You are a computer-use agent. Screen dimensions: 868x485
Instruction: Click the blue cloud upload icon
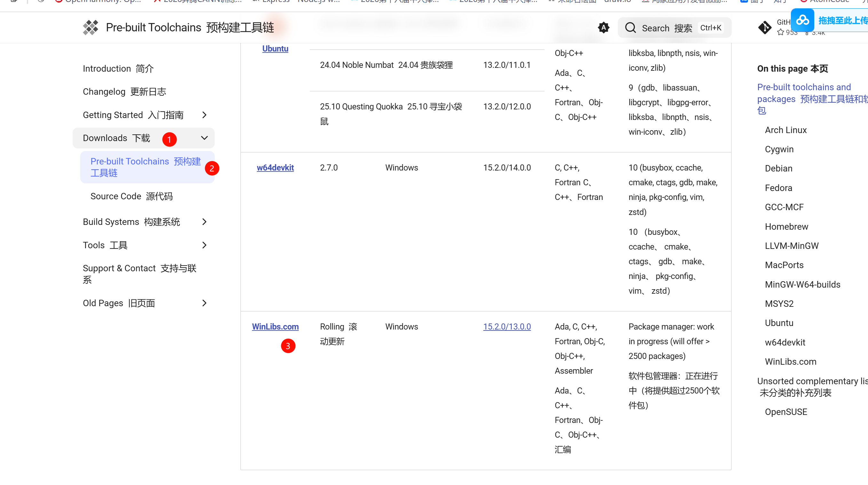[803, 20]
